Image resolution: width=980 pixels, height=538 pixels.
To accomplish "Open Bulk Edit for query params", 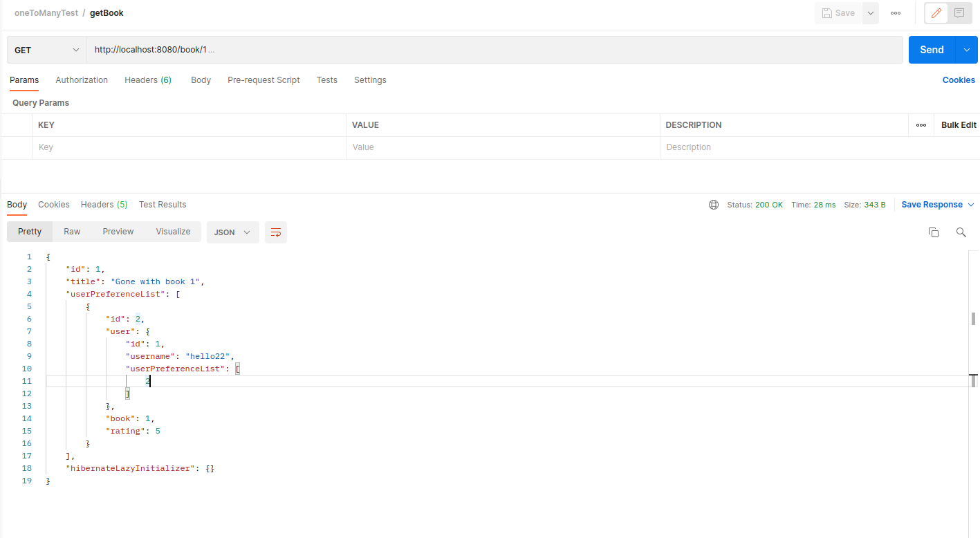I will click(959, 125).
